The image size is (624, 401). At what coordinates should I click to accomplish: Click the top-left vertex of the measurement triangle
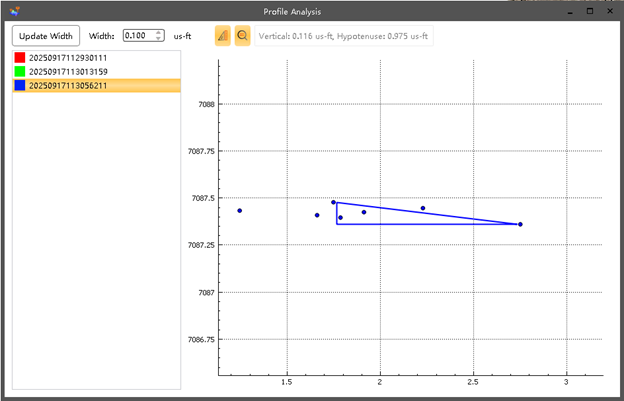pyautogui.click(x=334, y=202)
